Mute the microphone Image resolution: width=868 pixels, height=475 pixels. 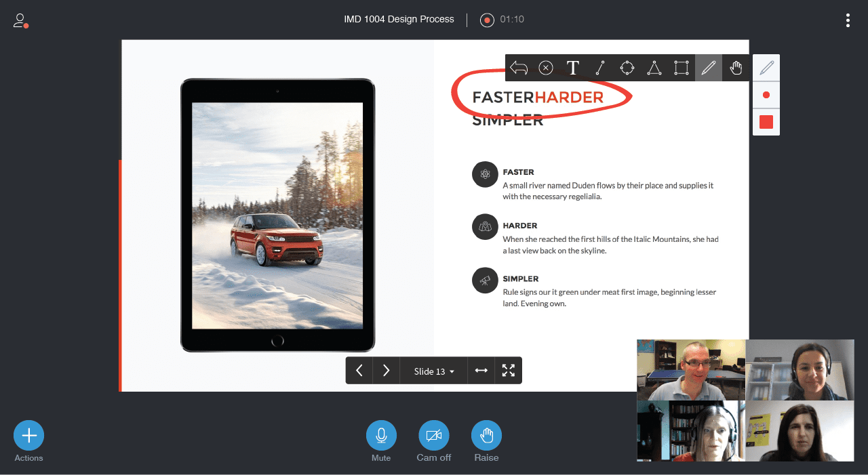click(381, 436)
